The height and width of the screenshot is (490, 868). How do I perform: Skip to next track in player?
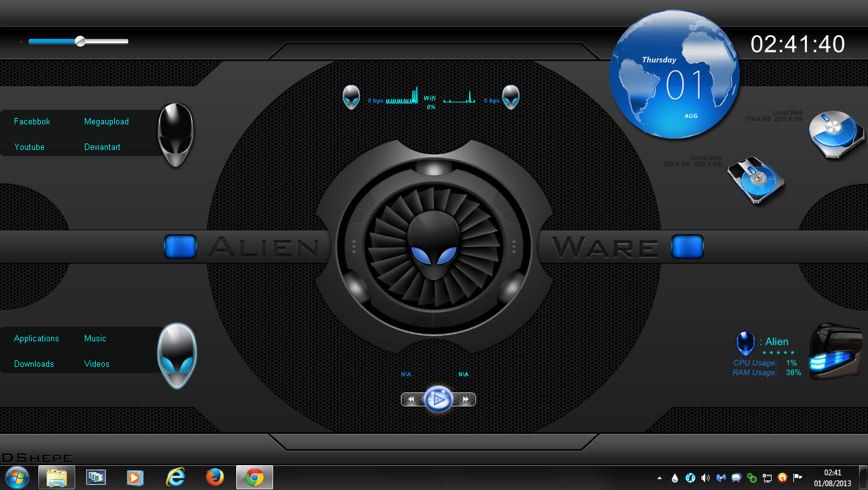[x=465, y=399]
